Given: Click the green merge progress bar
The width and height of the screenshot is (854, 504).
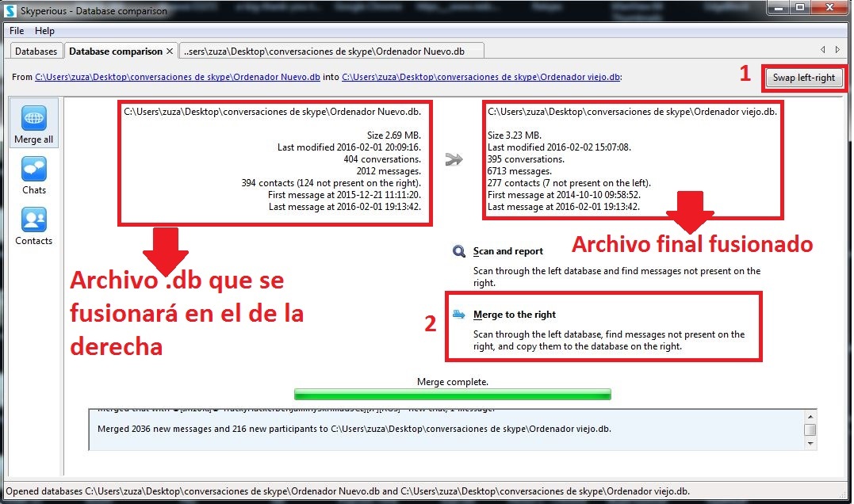Looking at the screenshot, I should click(453, 394).
